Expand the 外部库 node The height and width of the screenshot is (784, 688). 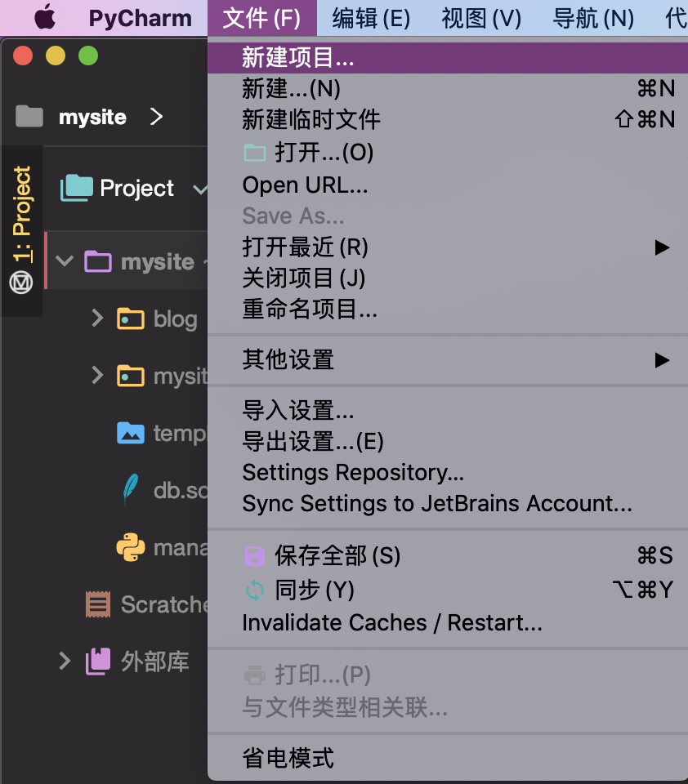click(x=65, y=661)
